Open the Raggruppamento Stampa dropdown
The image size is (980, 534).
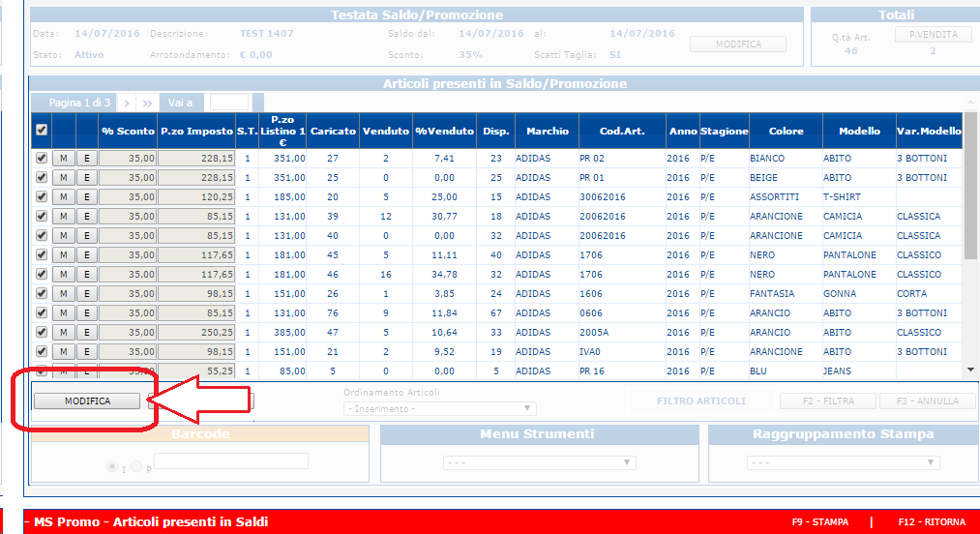point(844,462)
